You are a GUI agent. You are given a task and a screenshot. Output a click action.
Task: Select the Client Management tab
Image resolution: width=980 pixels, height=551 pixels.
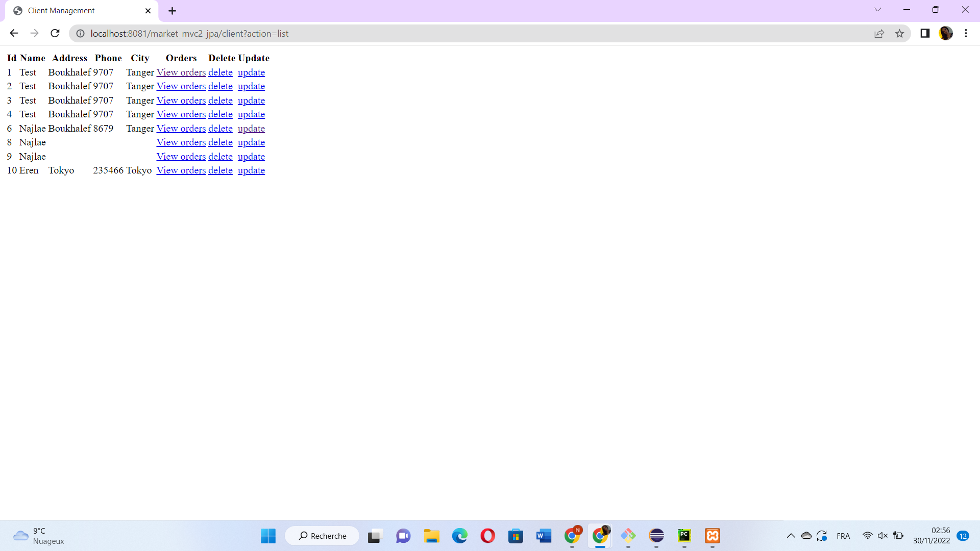(61, 11)
